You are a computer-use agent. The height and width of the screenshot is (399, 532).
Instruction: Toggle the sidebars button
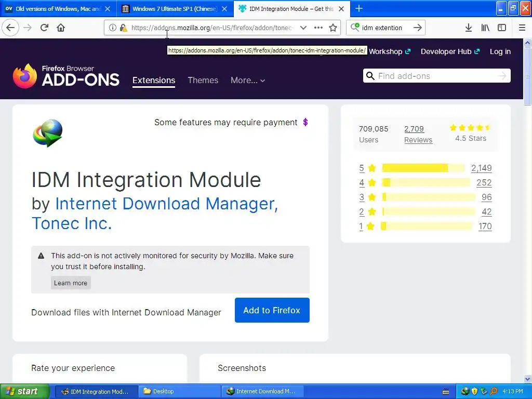click(x=502, y=28)
